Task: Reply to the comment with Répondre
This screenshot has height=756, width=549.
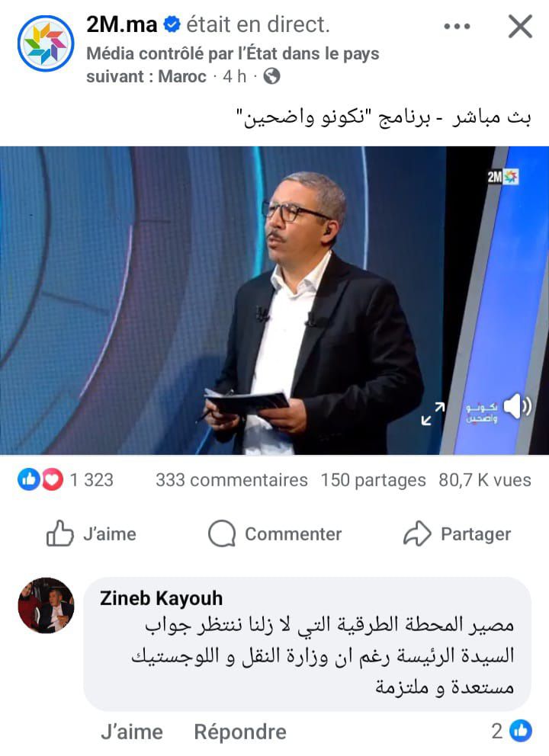Action: click(x=240, y=732)
